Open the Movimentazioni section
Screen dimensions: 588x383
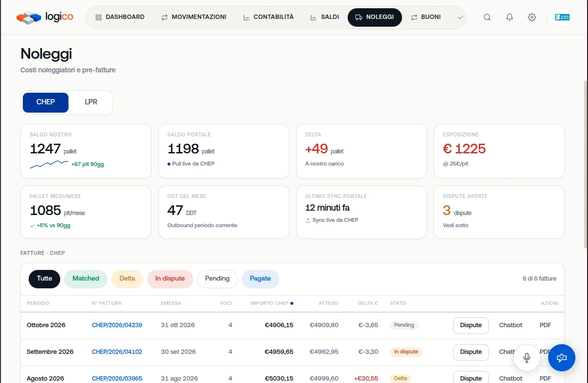(x=194, y=17)
